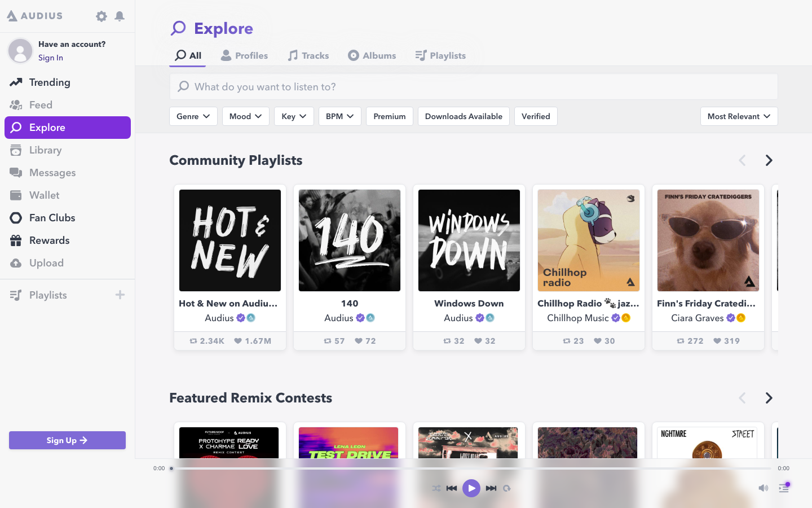812x508 pixels.
Task: Open the settings gear icon
Action: 101,16
